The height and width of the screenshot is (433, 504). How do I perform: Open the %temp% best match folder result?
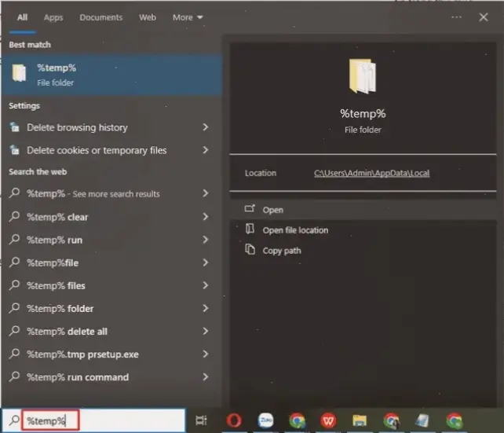[x=111, y=75]
